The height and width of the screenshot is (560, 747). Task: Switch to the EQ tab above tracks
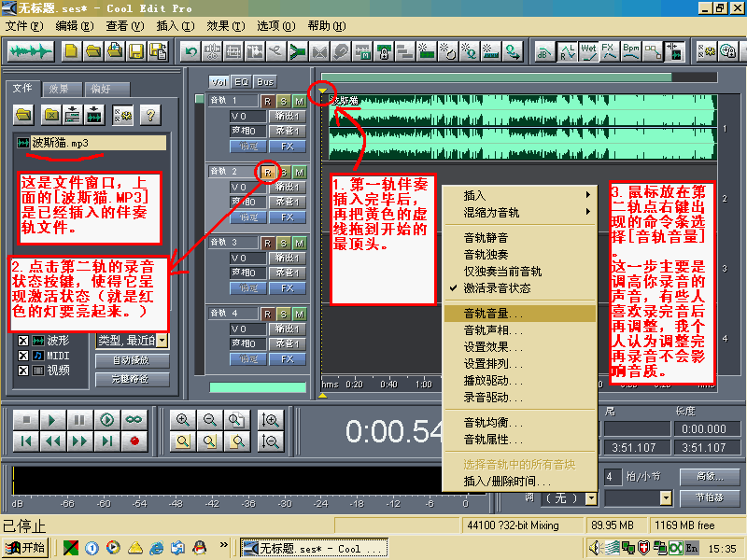(242, 82)
